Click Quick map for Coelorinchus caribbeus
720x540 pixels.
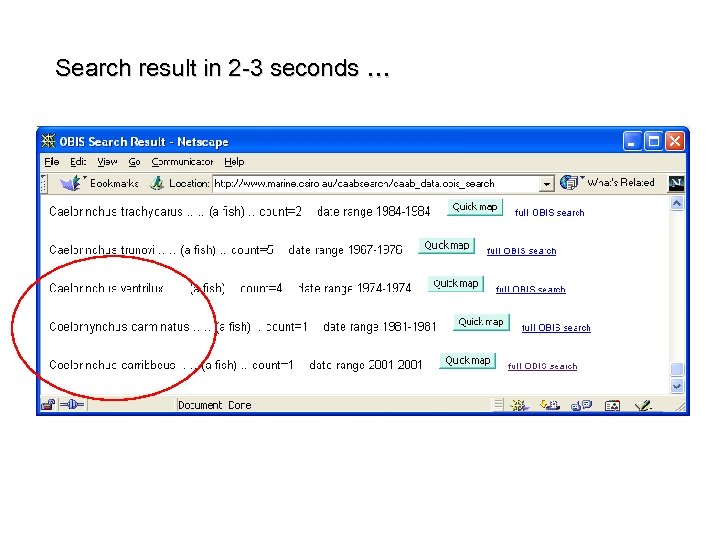(x=467, y=361)
